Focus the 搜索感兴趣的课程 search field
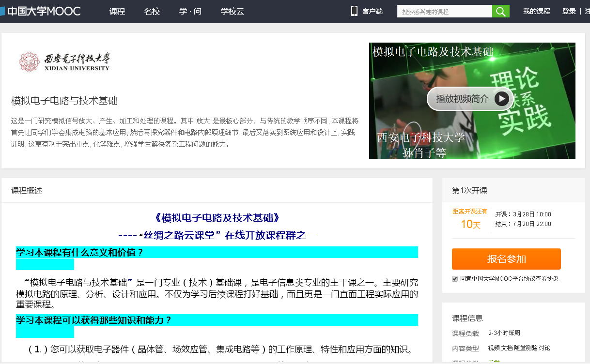 (444, 12)
